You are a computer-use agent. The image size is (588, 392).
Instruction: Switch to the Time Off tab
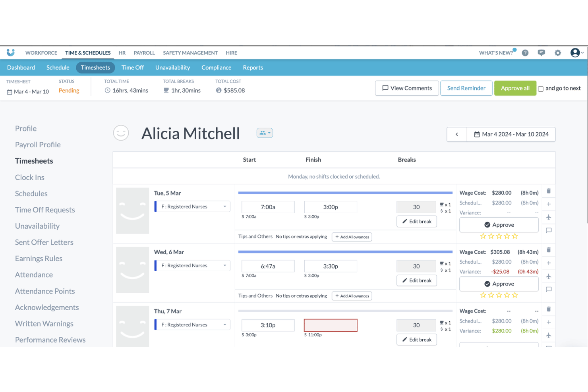point(133,68)
